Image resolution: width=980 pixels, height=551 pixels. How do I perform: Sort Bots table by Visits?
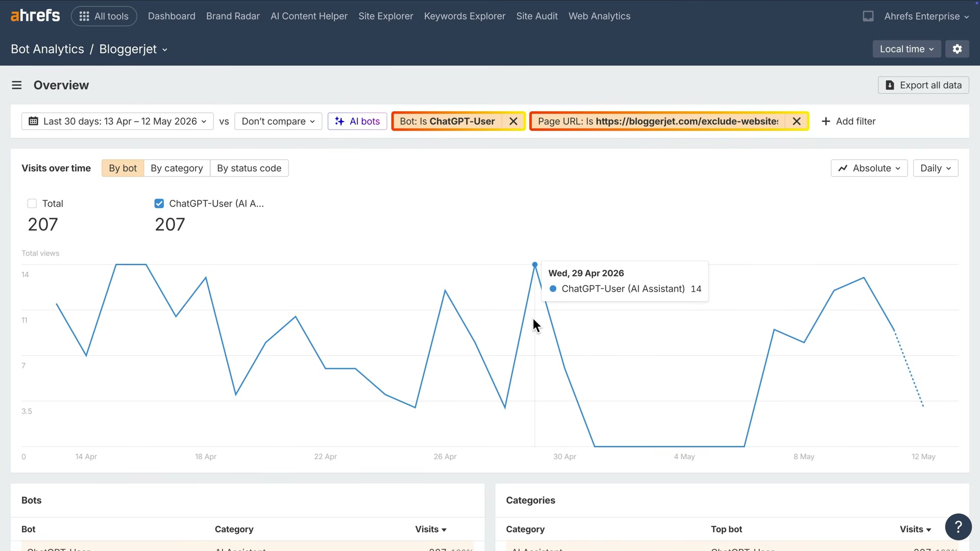[430, 530]
